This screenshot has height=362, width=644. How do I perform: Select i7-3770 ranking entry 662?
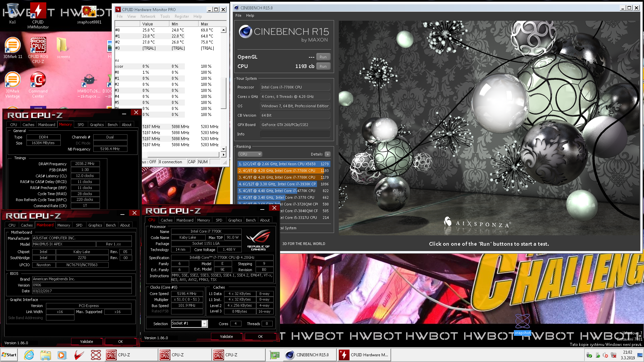pos(284,197)
